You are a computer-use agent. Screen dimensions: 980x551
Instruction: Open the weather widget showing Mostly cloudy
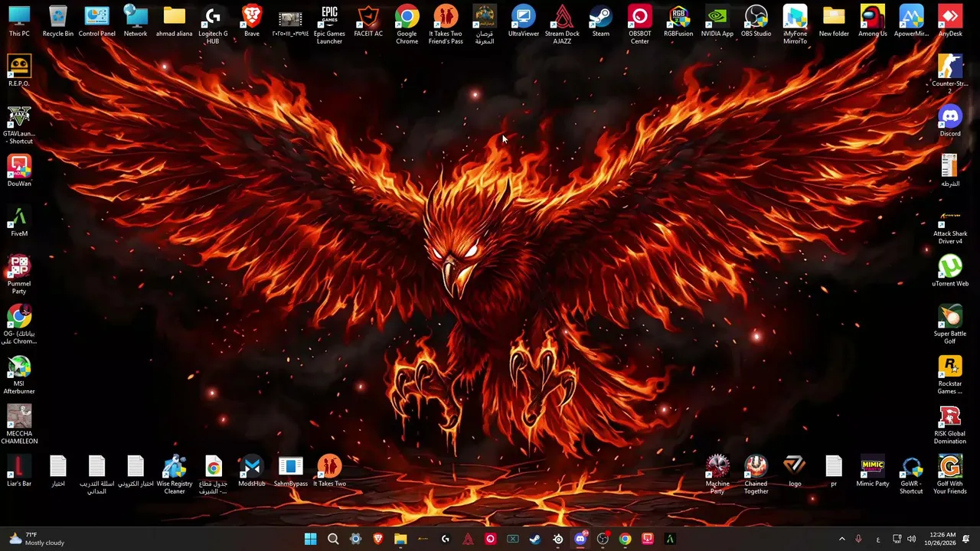tap(35, 539)
